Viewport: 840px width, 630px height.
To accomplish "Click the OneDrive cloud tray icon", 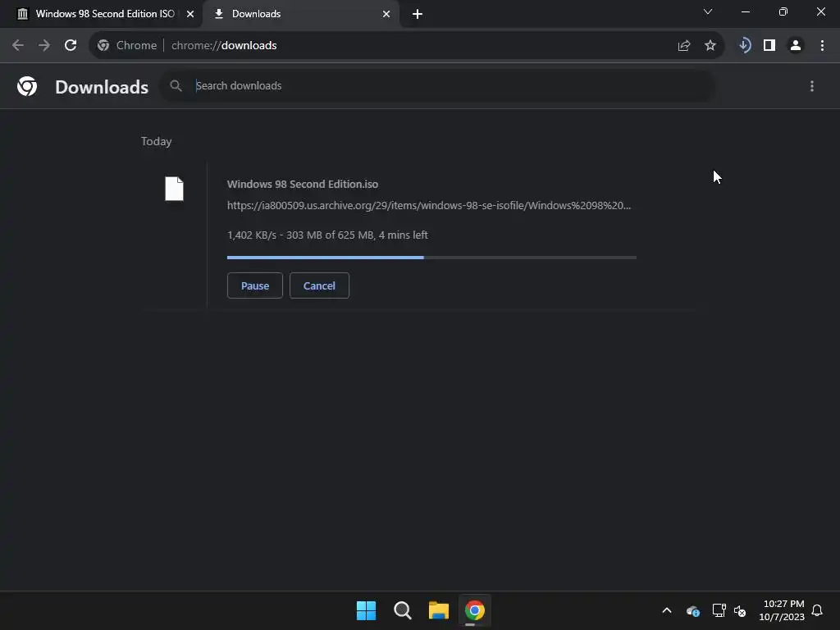I will pos(692,610).
